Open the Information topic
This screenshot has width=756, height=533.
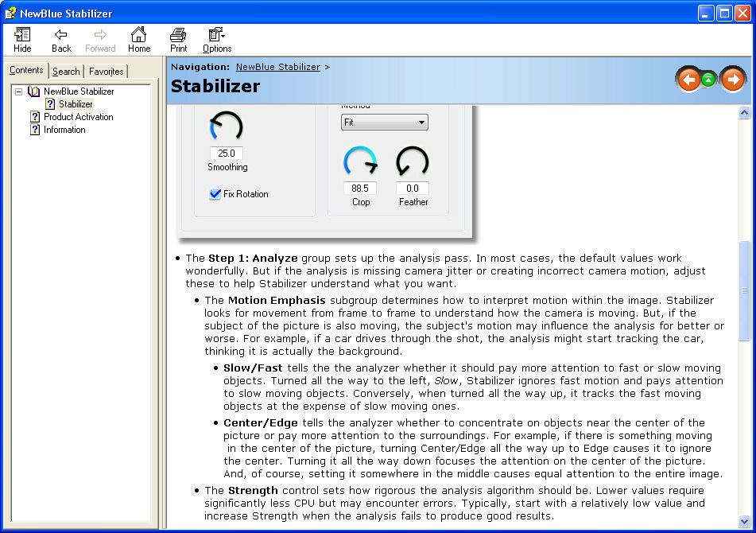pyautogui.click(x=64, y=130)
